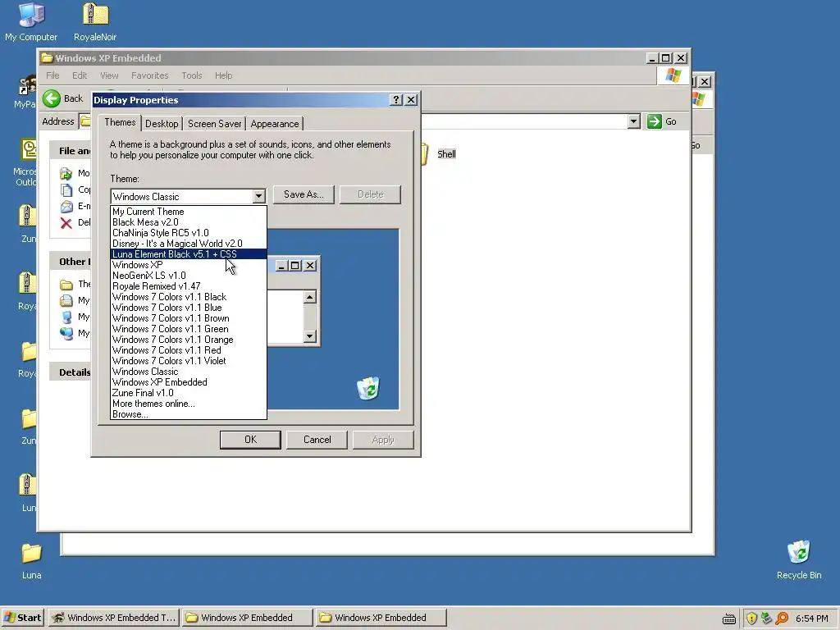Switch to the Screen Saver tab

click(x=214, y=124)
